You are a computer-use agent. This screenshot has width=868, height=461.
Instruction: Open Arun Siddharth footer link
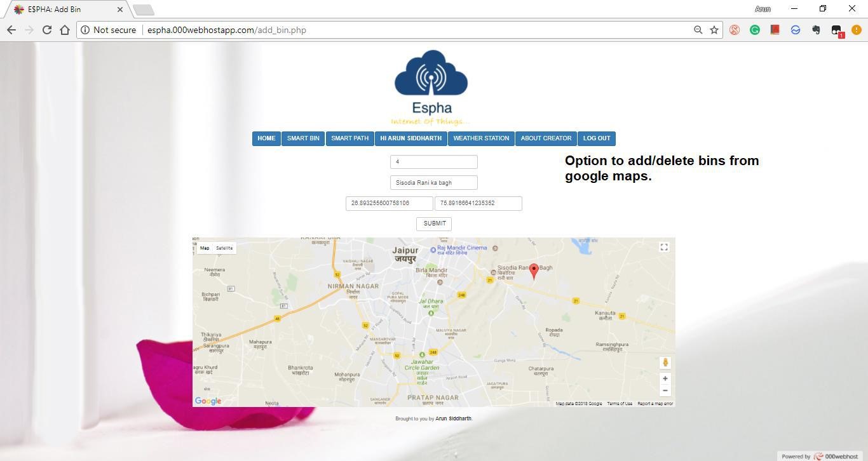[x=453, y=419]
